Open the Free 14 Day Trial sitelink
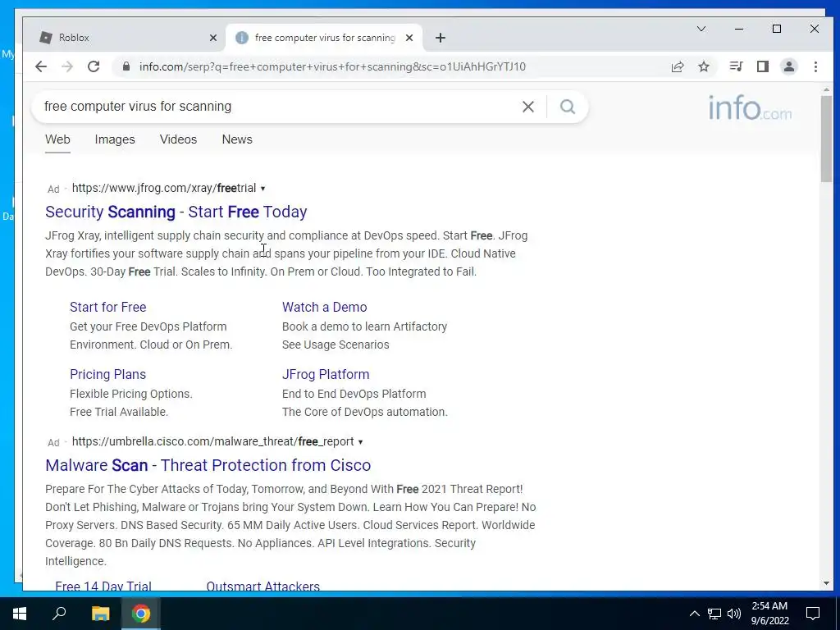840x630 pixels. [x=103, y=586]
